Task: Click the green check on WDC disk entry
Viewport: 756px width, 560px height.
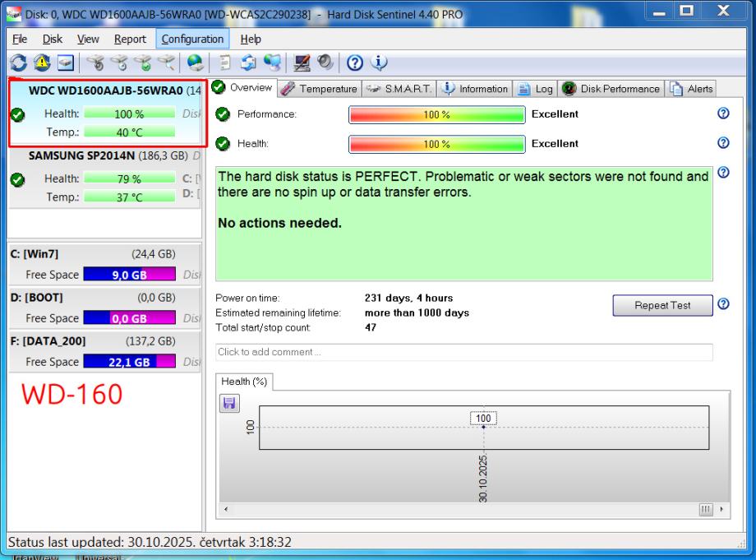Action: [x=18, y=115]
